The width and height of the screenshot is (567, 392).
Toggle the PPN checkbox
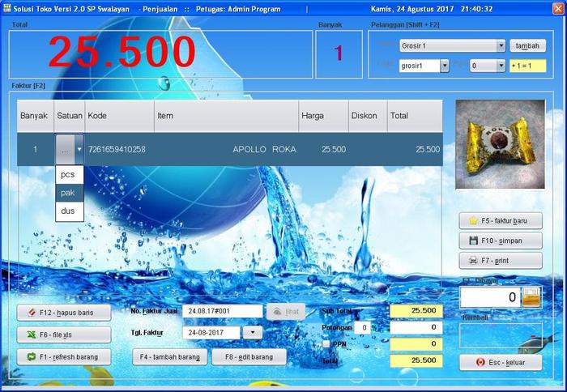[326, 343]
